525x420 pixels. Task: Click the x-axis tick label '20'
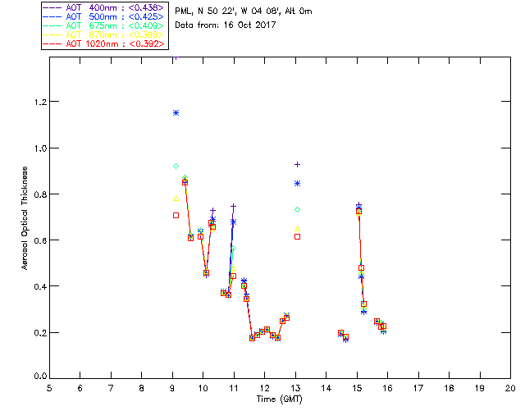point(510,388)
